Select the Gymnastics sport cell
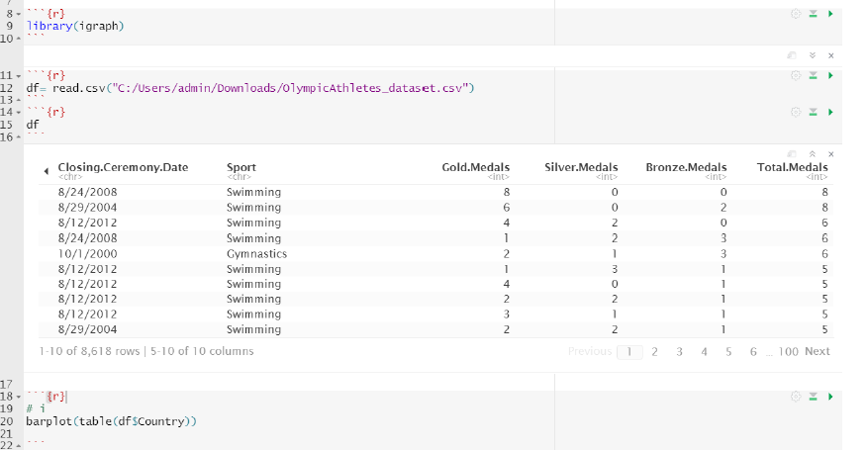This screenshot has height=450, width=868. tap(257, 254)
